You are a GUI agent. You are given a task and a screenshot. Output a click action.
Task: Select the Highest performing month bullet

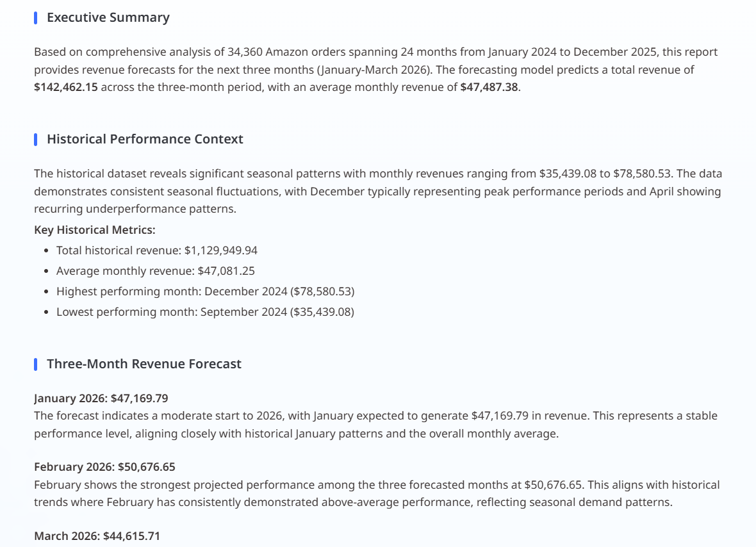click(x=205, y=291)
